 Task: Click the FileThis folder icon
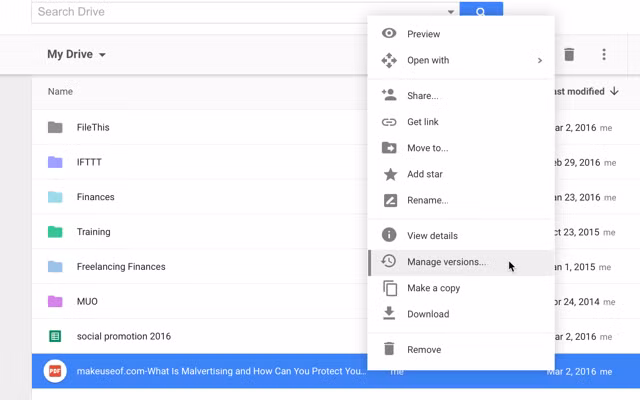tap(55, 127)
